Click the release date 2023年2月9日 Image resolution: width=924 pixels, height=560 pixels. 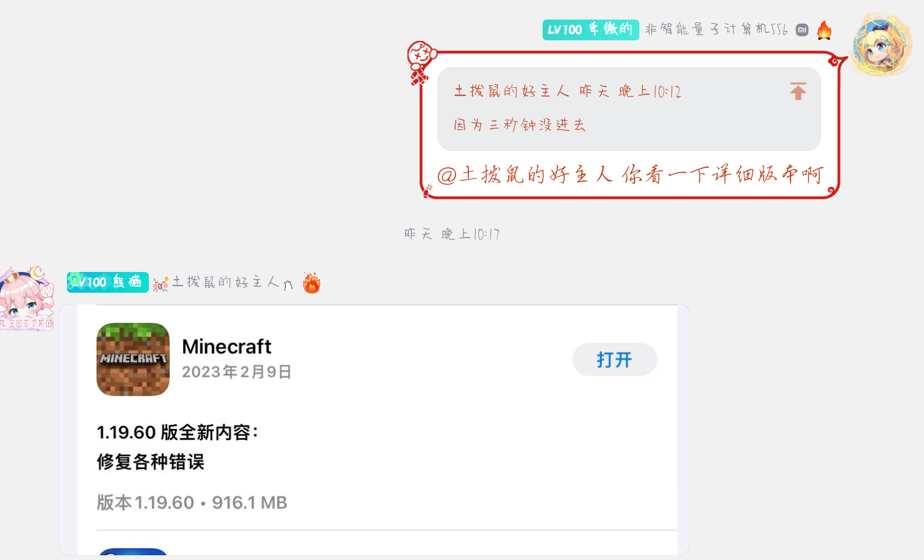pos(237,372)
